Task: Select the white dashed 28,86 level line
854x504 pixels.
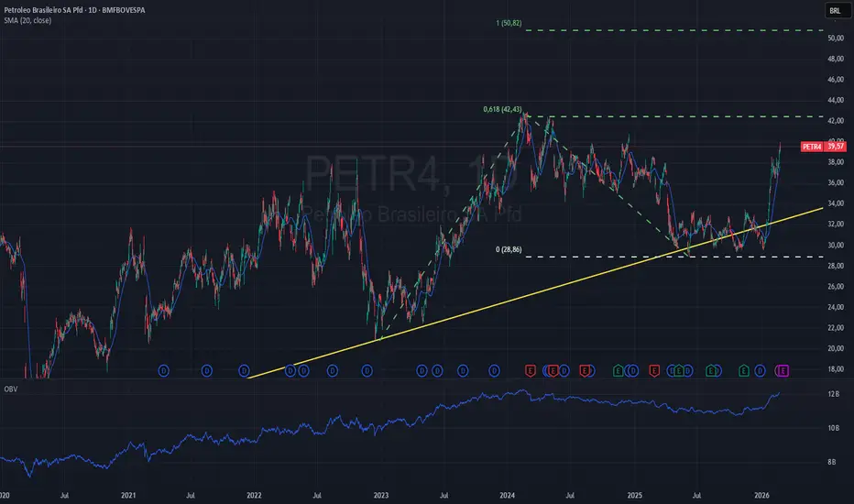Action: tap(673, 257)
